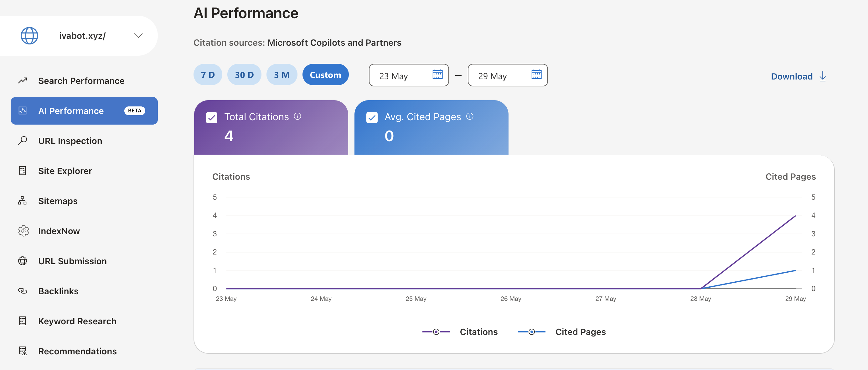Click the Total Citations value 4

click(x=229, y=136)
